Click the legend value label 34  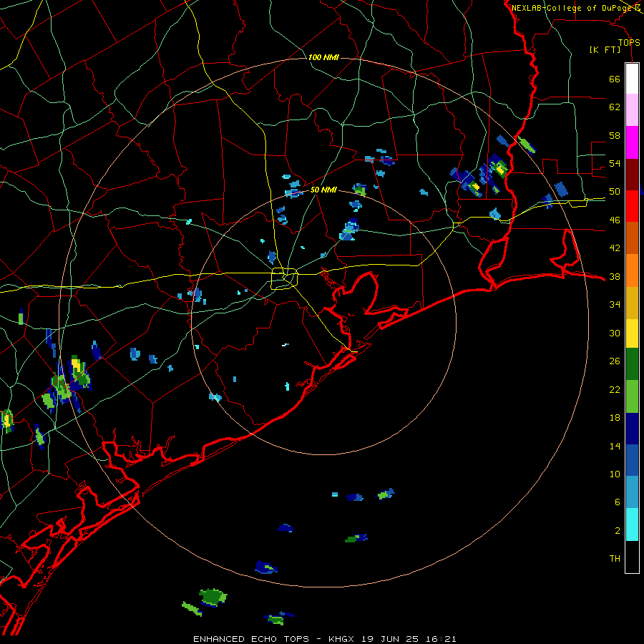(615, 305)
